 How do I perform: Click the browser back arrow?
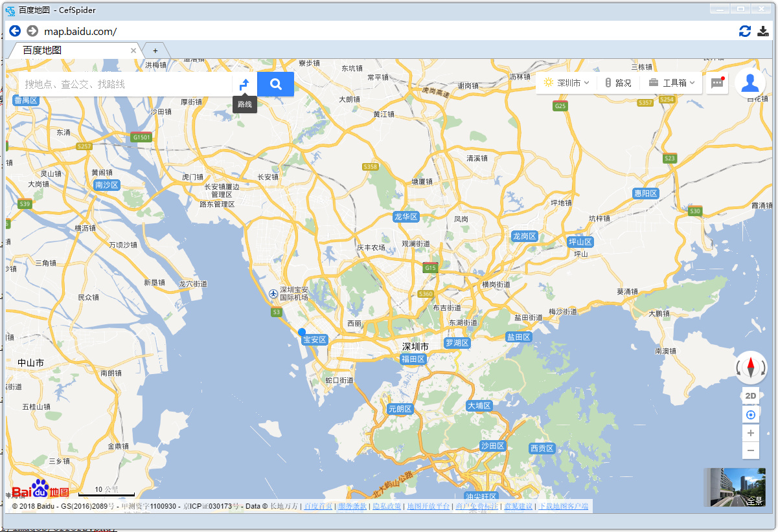click(15, 31)
